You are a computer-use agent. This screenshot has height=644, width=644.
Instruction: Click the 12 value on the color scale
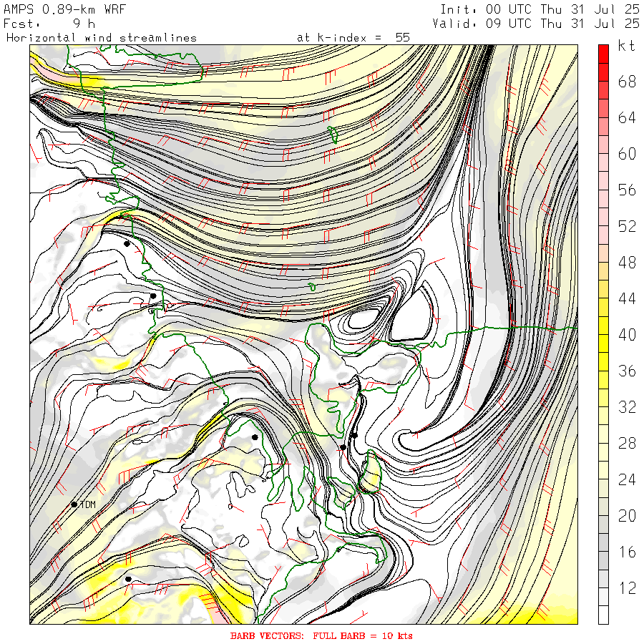click(627, 587)
